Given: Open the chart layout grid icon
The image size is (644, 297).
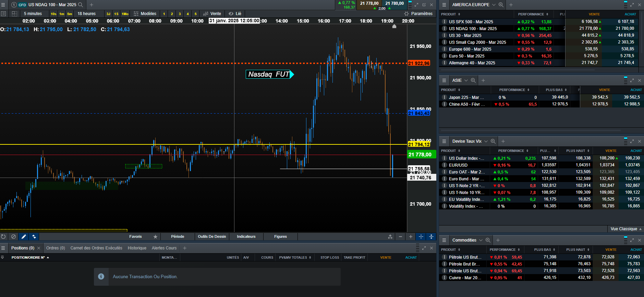Looking at the screenshot, I should coord(14,14).
